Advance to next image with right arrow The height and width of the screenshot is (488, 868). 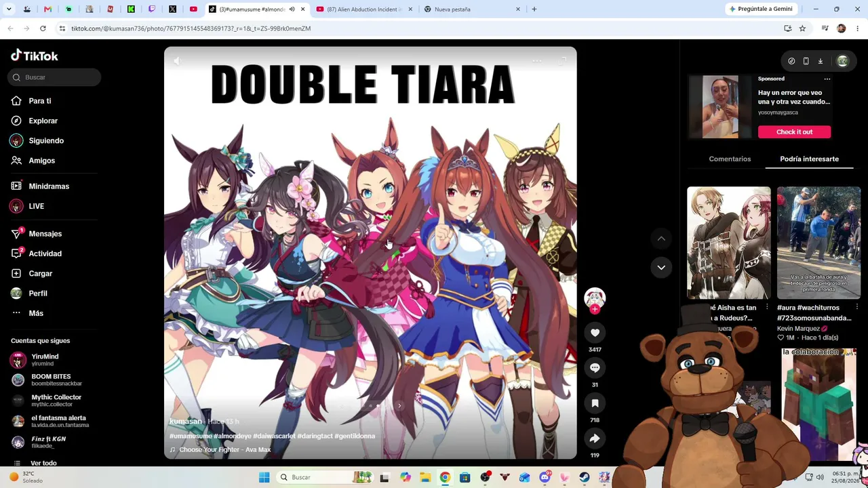pos(399,406)
